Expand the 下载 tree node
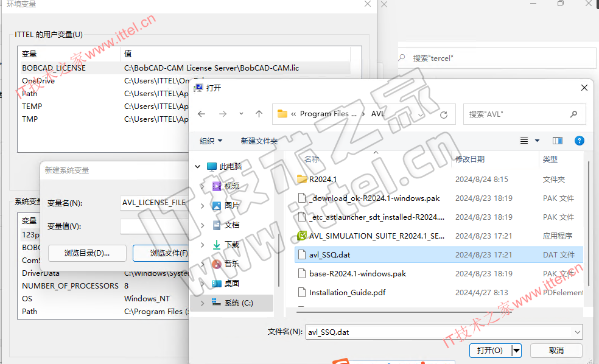This screenshot has width=599, height=364. [203, 245]
